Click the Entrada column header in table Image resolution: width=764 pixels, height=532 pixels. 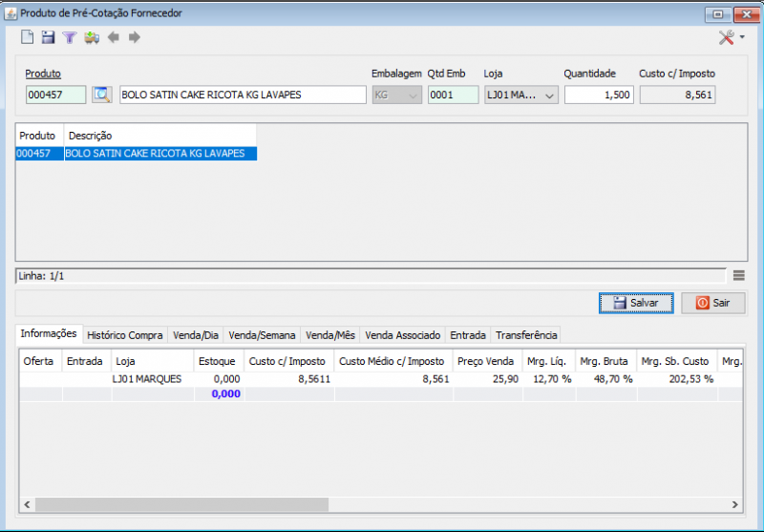click(87, 361)
